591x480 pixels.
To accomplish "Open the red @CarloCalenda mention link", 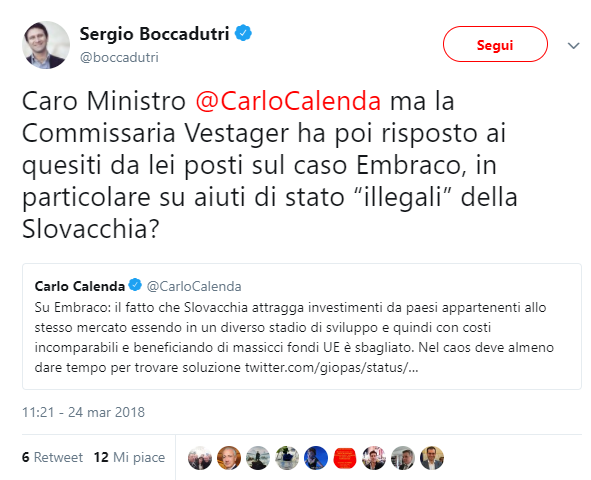I will (288, 101).
